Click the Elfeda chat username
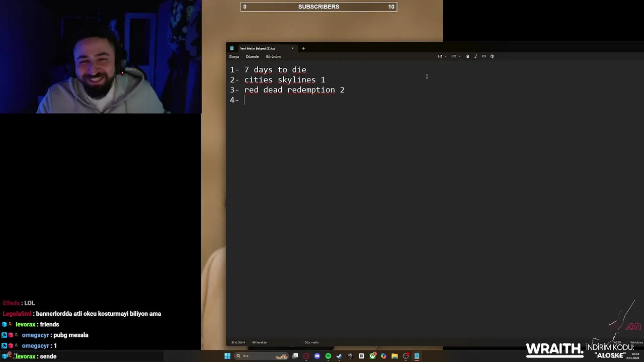The image size is (644, 362). click(11, 303)
